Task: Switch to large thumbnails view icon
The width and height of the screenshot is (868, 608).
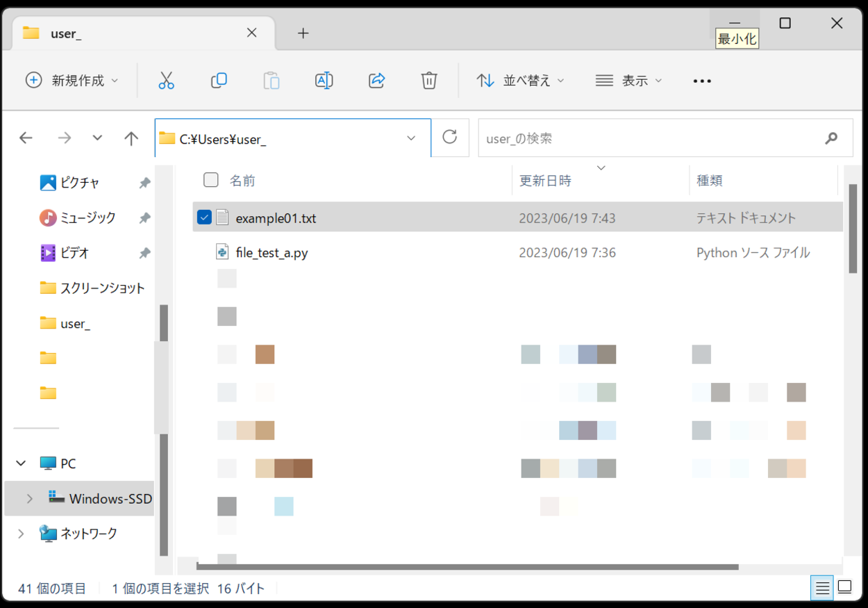Action: point(844,588)
